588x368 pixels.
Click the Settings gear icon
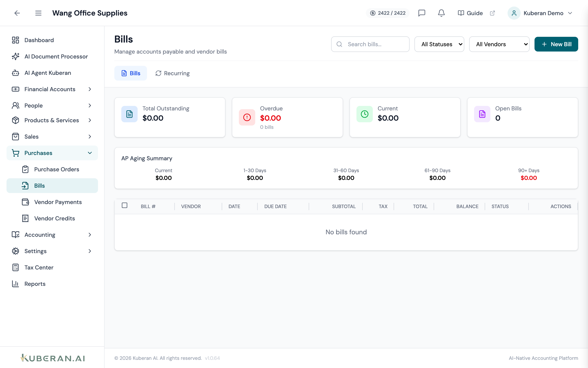coord(16,251)
